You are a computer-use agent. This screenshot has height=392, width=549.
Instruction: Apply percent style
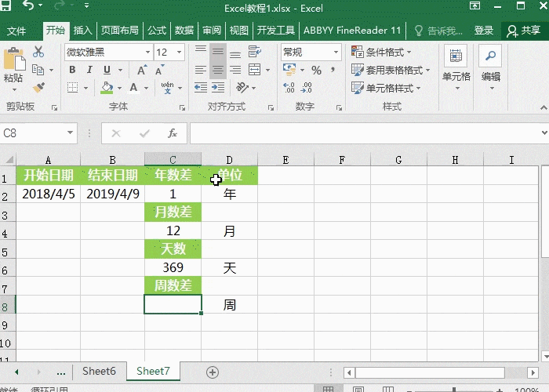[317, 70]
